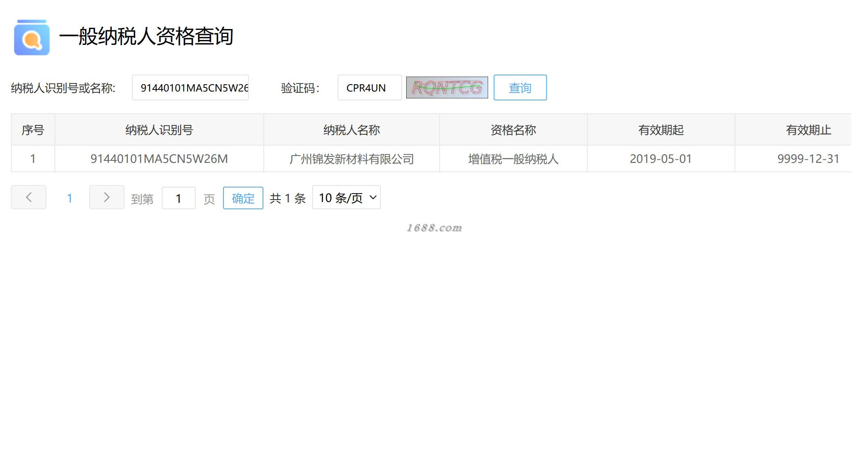Click the taxpayer query logo icon
868x454 pixels.
(31, 37)
